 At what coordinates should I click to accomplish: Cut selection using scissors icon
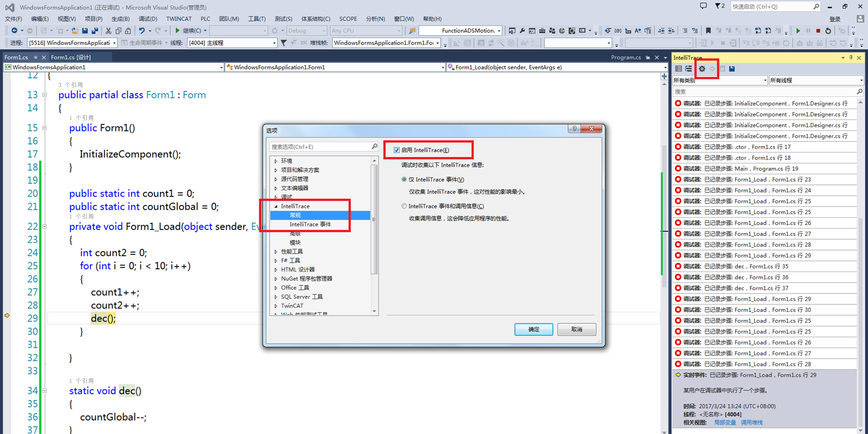pos(108,31)
